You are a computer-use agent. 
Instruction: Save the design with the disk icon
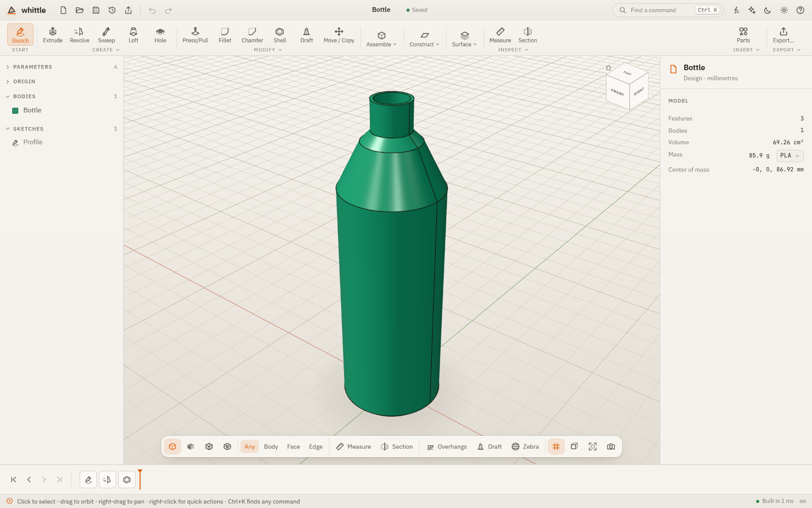tap(96, 10)
